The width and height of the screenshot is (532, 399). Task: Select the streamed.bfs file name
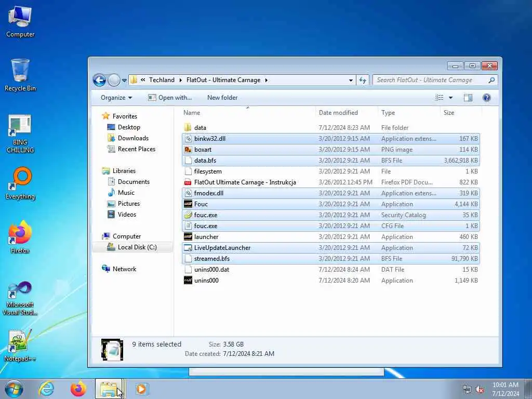212,259
